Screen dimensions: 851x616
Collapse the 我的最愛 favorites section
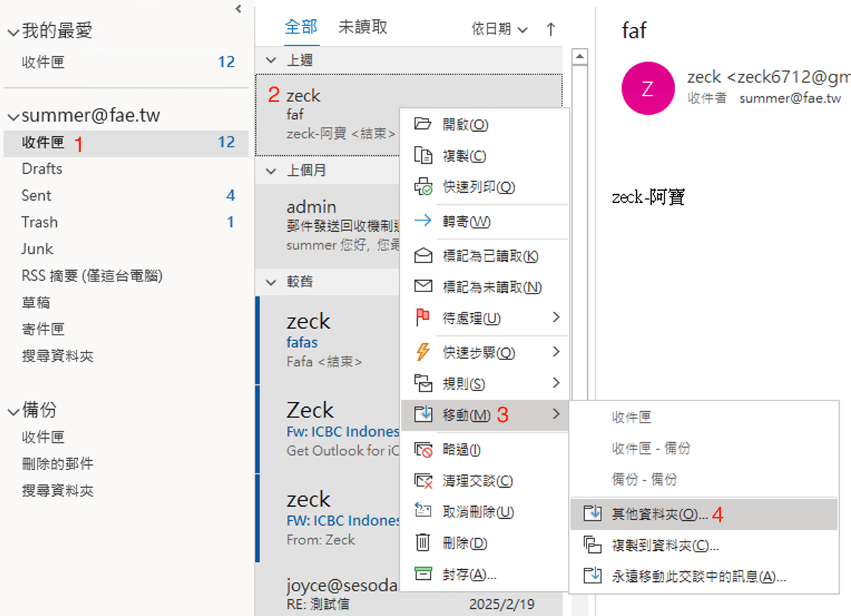click(13, 32)
